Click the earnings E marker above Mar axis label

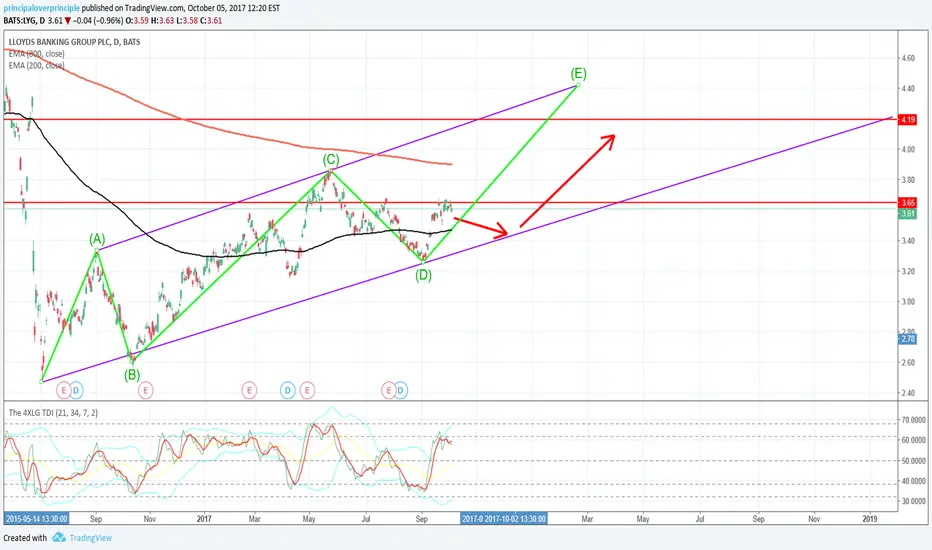click(x=249, y=390)
